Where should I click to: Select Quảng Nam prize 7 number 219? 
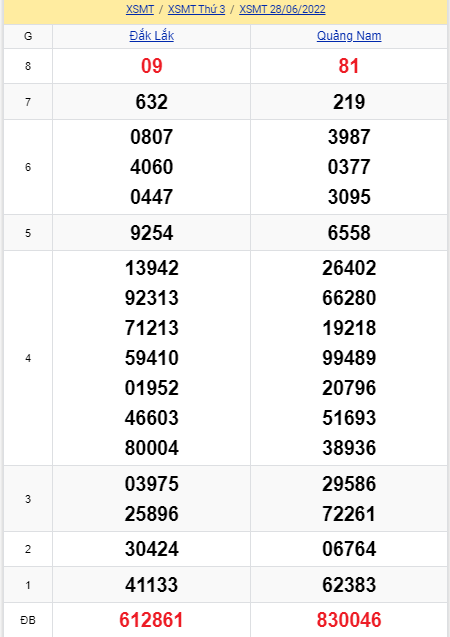[x=349, y=102]
